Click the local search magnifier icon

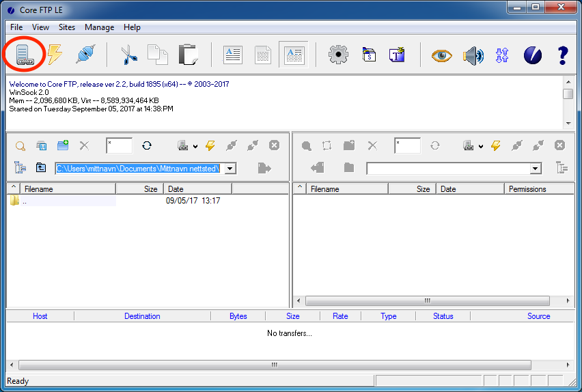pyautogui.click(x=20, y=145)
